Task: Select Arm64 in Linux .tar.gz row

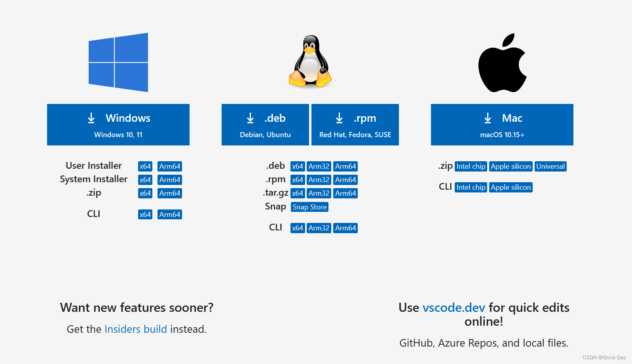Action: pos(345,193)
